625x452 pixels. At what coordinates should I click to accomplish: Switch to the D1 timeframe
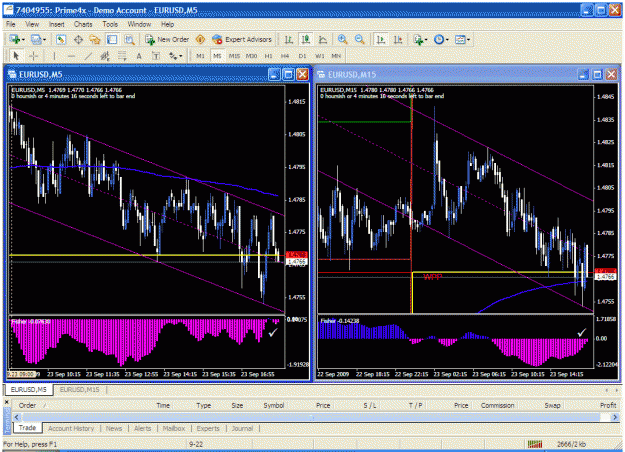click(302, 56)
